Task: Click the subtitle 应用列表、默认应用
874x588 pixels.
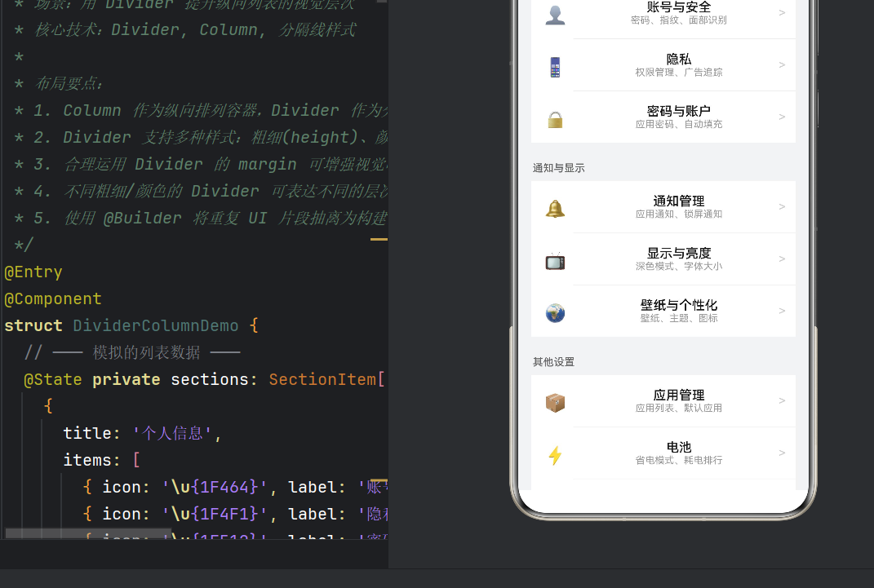Action: (x=679, y=408)
